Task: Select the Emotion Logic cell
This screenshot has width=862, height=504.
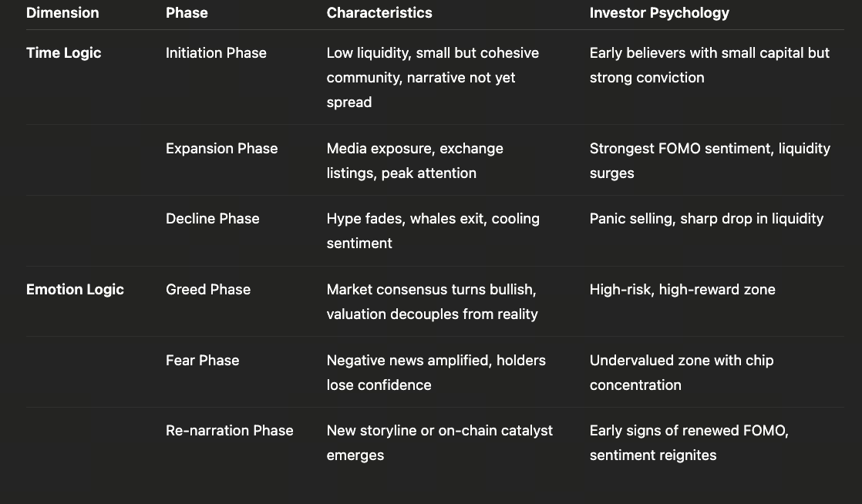Action: [75, 290]
